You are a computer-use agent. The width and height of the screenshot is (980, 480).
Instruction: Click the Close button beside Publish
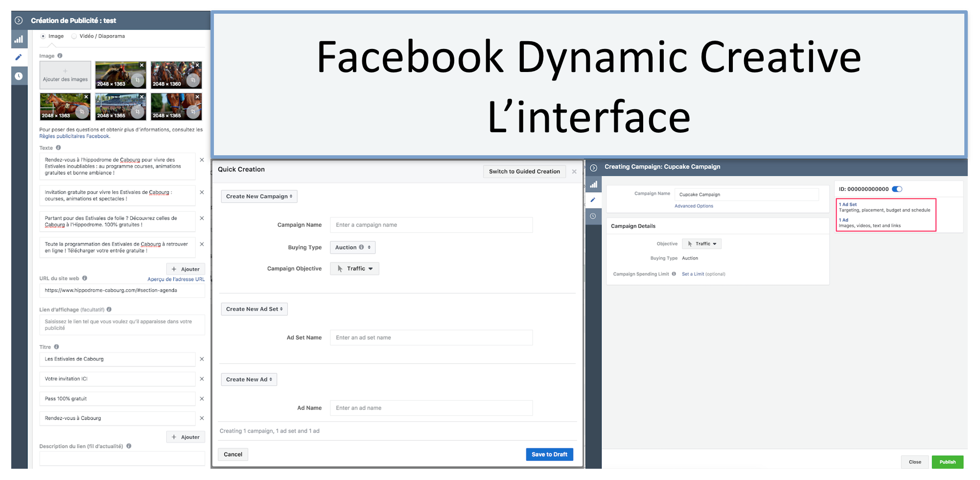pos(915,462)
